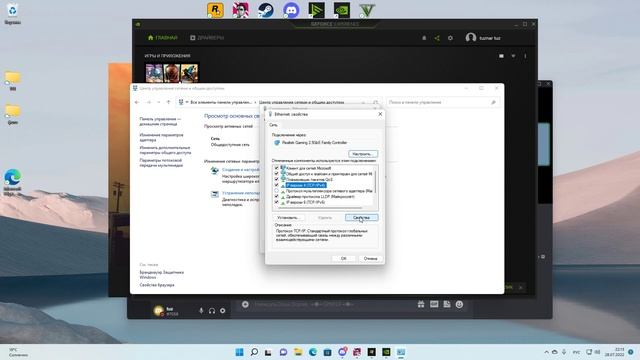Image resolution: width=640 pixels, height=360 pixels.
Task: Click the Настроить button
Action: (x=363, y=154)
